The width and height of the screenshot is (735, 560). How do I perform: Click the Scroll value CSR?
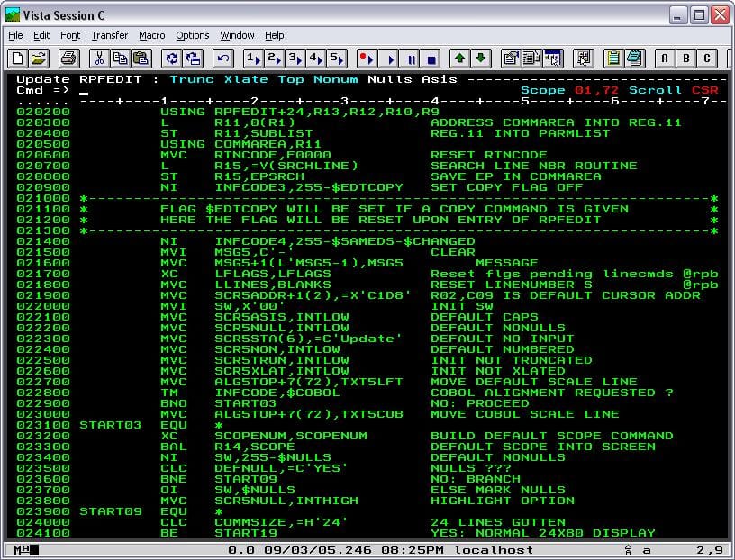[704, 90]
